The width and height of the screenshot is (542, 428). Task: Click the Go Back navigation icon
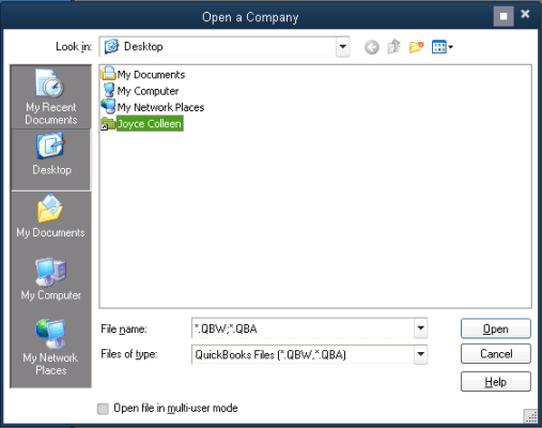pos(372,47)
